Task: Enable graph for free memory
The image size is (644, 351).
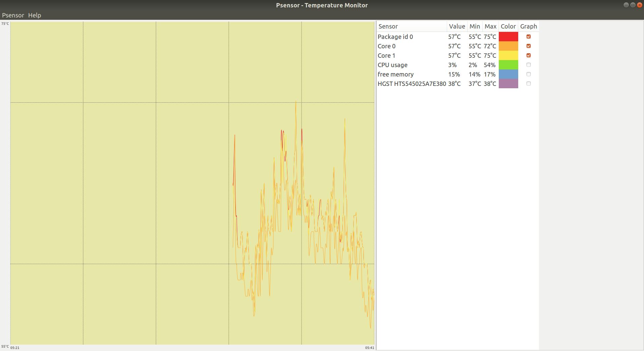Action: tap(529, 74)
